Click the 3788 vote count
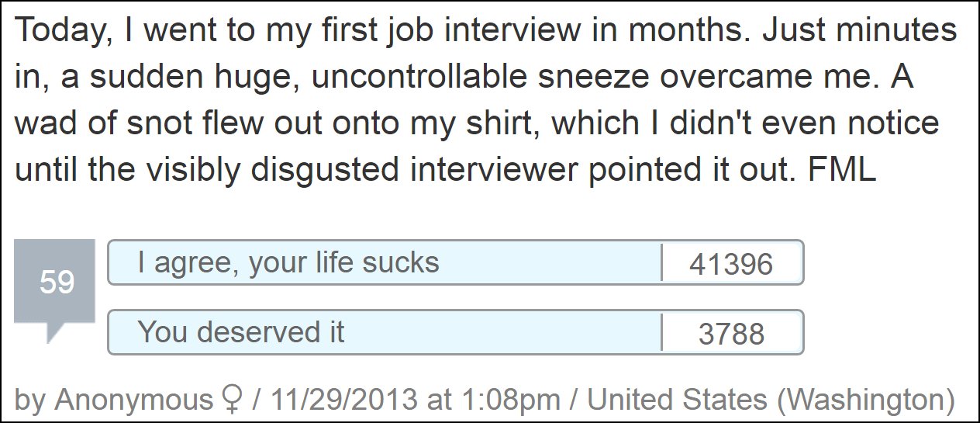980x423 pixels. click(x=731, y=334)
